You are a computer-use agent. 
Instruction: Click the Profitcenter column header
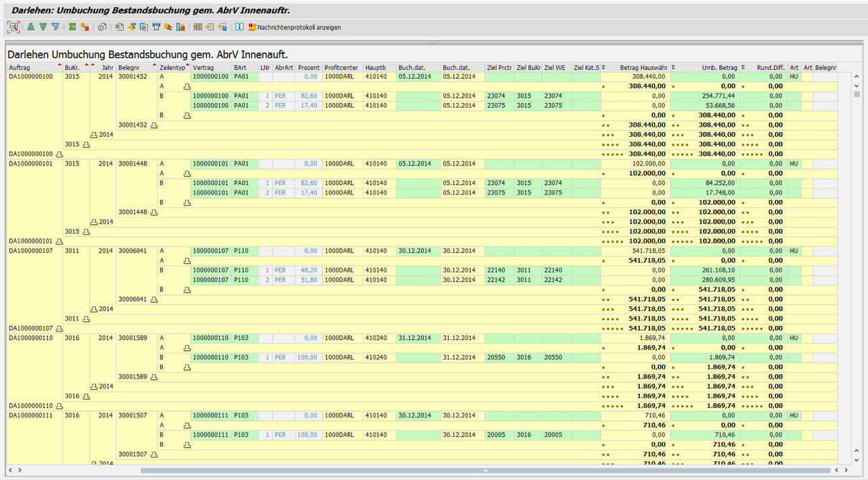340,67
